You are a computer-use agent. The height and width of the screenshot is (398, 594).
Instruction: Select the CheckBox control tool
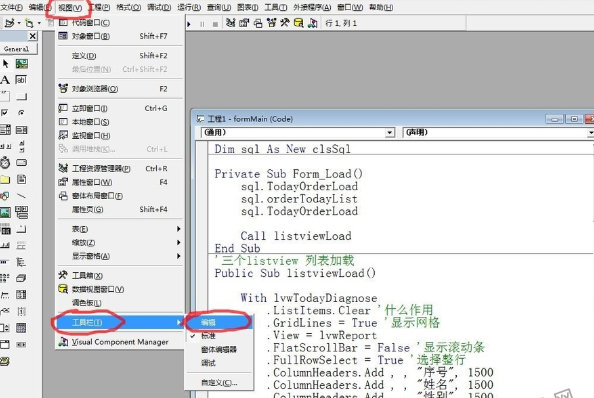(x=5, y=112)
